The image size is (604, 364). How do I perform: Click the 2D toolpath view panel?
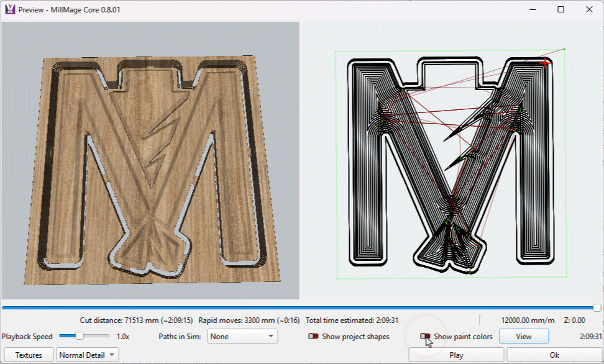click(451, 162)
